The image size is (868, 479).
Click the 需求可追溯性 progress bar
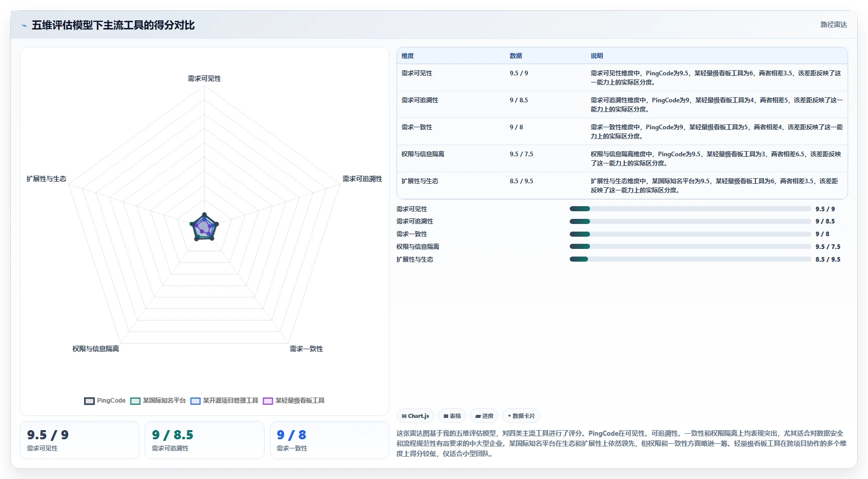coord(690,221)
